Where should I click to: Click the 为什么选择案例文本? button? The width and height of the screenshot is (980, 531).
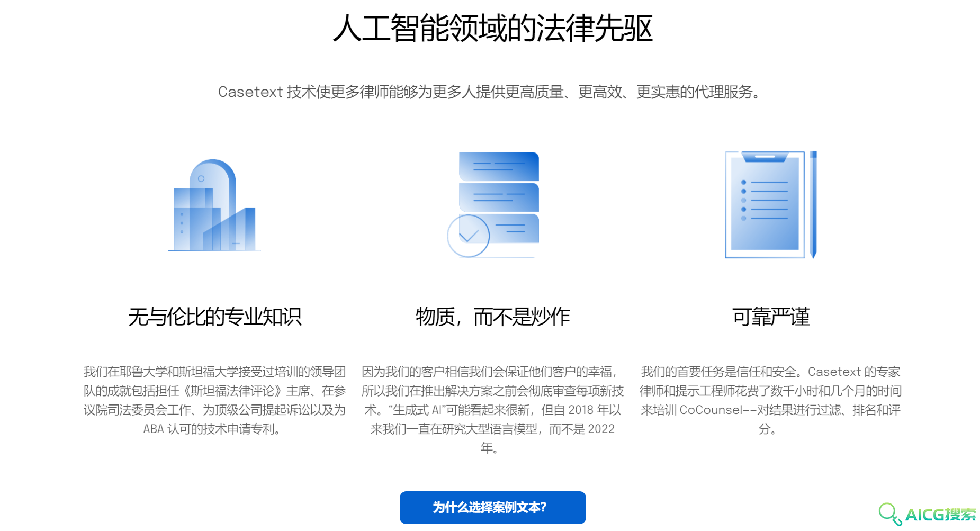pos(492,507)
